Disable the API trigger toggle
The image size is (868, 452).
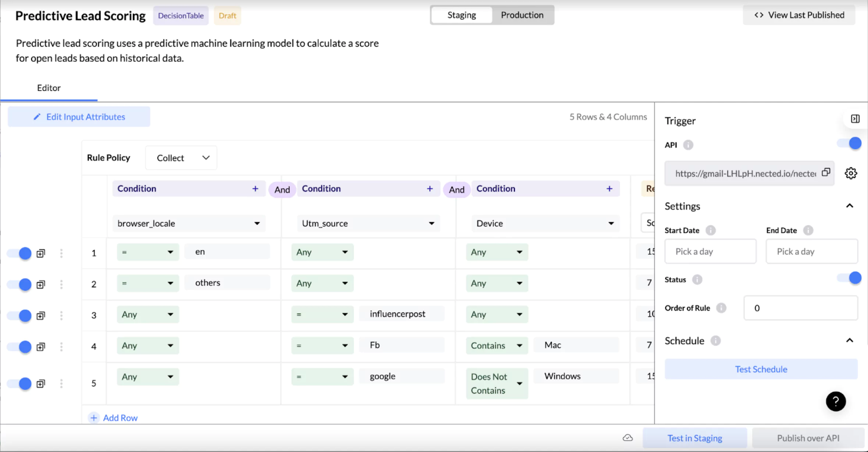coord(850,143)
